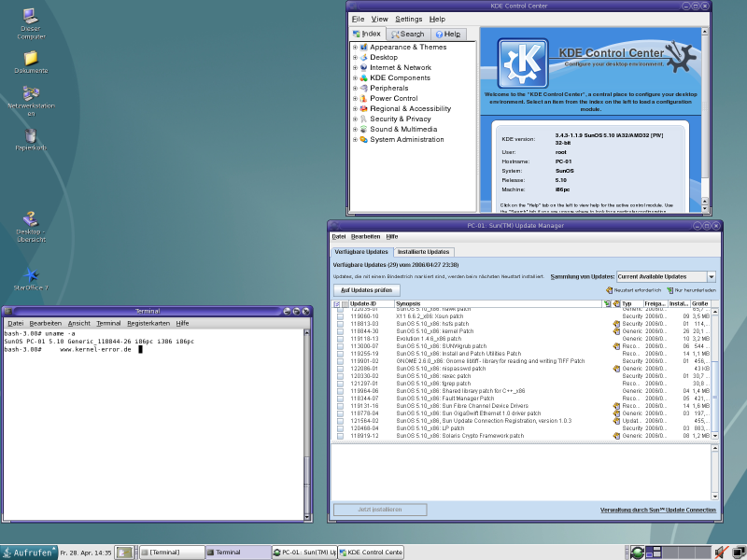Open the Registerkarten menu in Terminal
The width and height of the screenshot is (747, 560).
(x=148, y=323)
